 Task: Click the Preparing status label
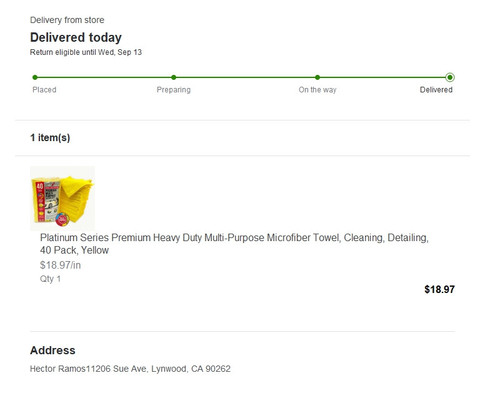pos(174,90)
